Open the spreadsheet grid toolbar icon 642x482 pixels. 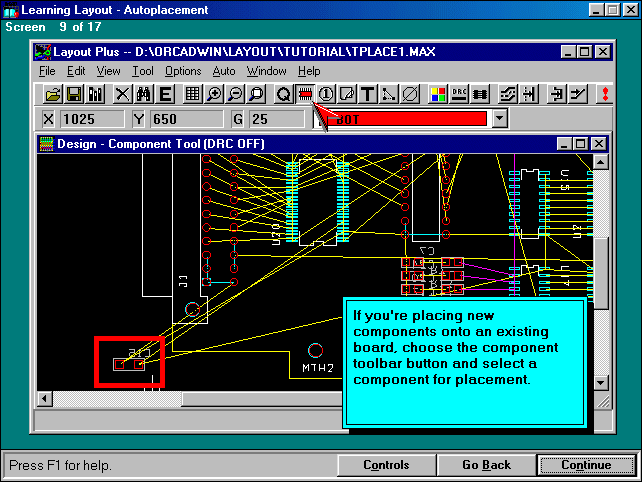pyautogui.click(x=193, y=94)
